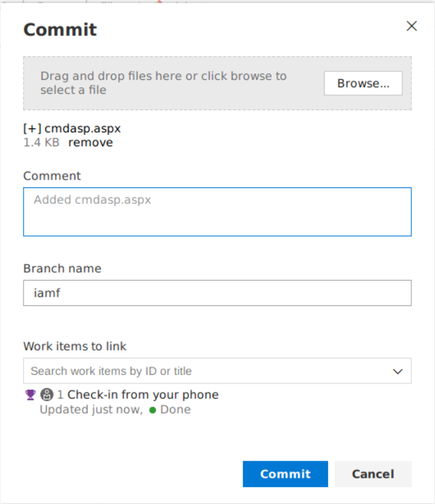This screenshot has width=435, height=504.
Task: Remove the cmdasp.aspx file
Action: [x=91, y=143]
